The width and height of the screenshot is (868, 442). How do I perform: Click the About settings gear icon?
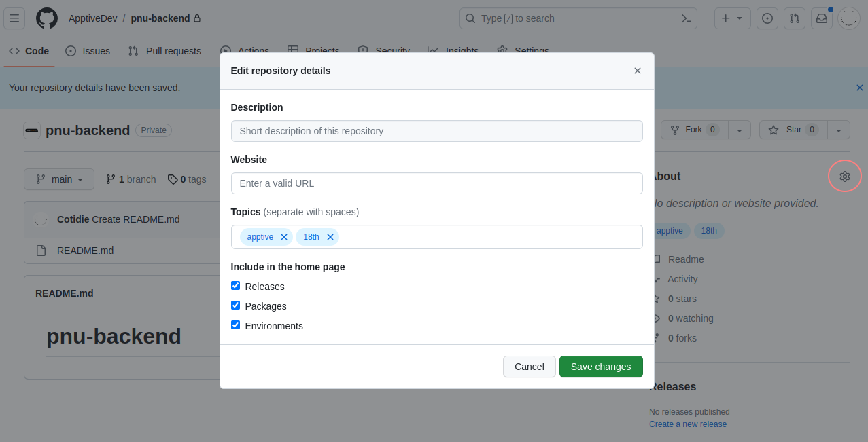pyautogui.click(x=845, y=177)
